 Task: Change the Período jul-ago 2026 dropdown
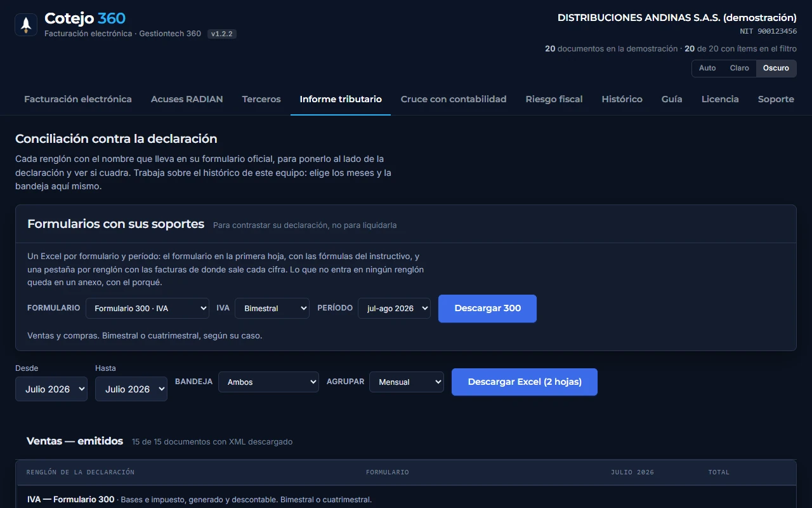(x=394, y=308)
